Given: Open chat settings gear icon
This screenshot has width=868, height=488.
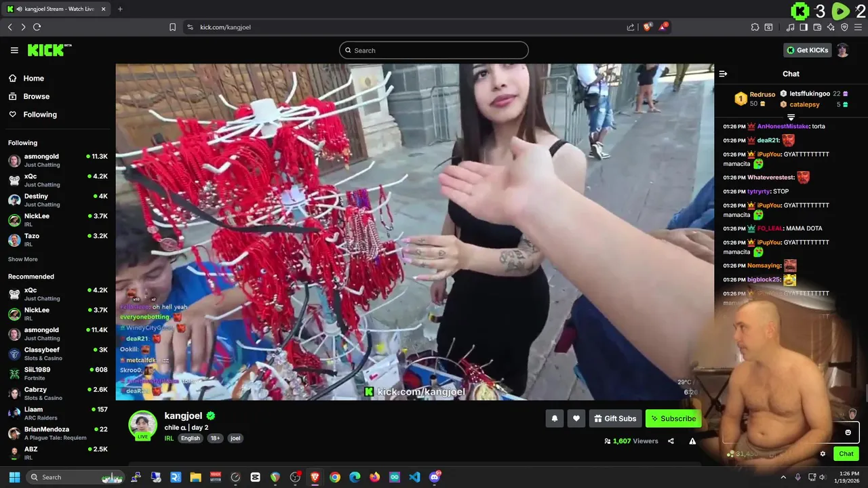Looking at the screenshot, I should coord(823,453).
